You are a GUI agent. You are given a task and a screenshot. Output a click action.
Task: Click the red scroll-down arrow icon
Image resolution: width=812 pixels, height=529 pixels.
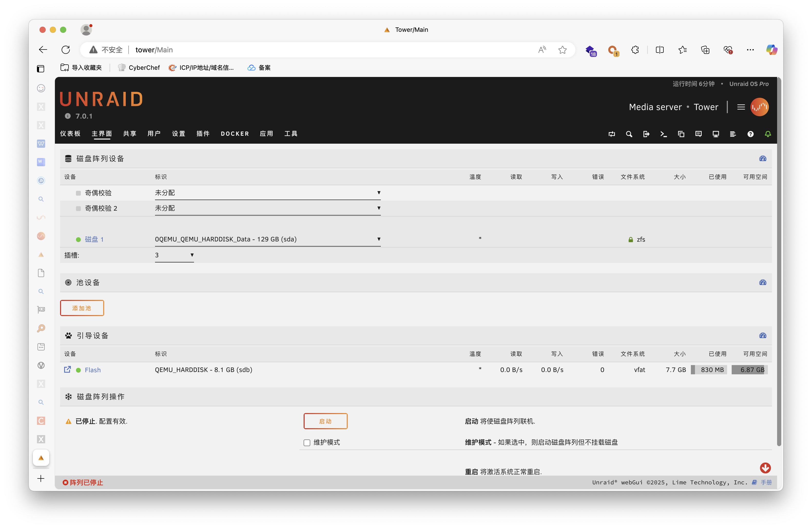pos(765,468)
